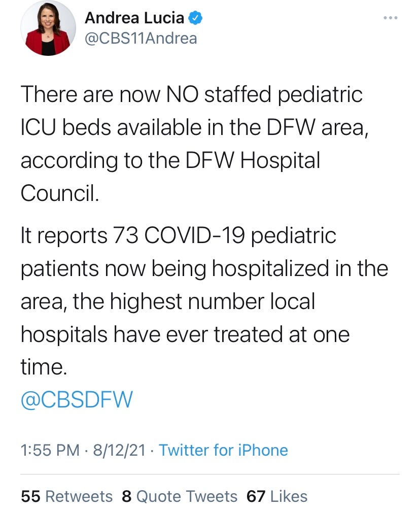This screenshot has width=420, height=511.
Task: Click the word 'Council.' in the tweet
Action: [60, 193]
